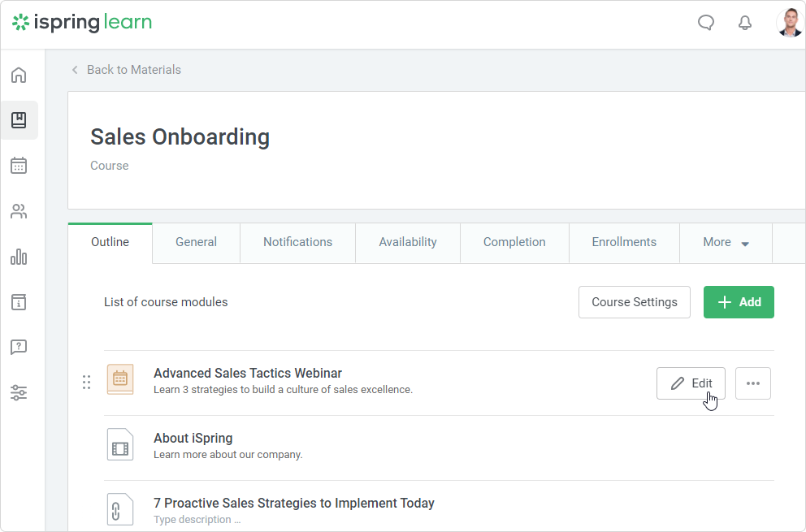Open the Calendar icon in sidebar
This screenshot has height=532, width=806.
point(19,166)
